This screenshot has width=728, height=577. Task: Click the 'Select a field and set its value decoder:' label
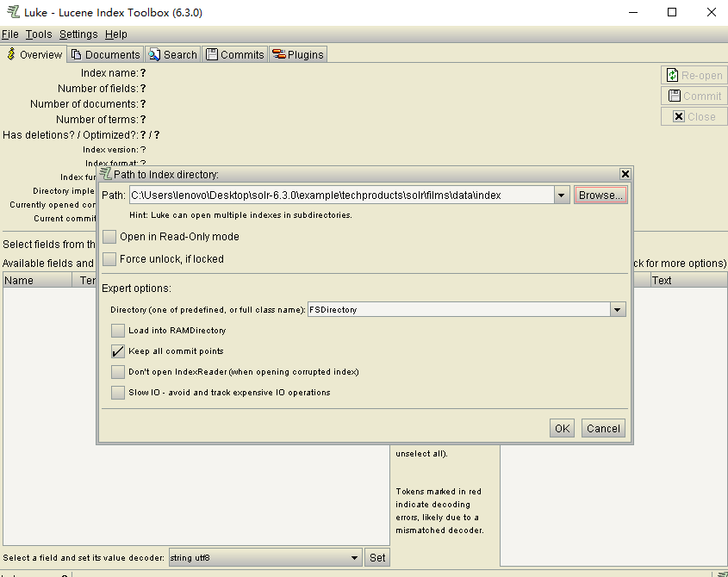click(84, 557)
